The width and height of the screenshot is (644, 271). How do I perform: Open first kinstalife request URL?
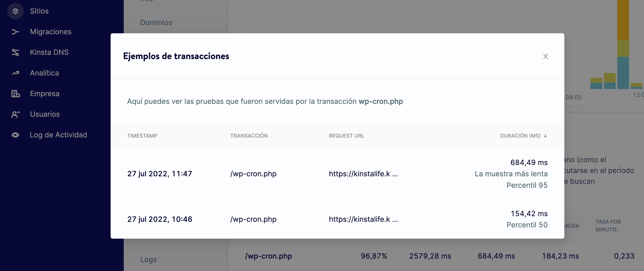[363, 174]
